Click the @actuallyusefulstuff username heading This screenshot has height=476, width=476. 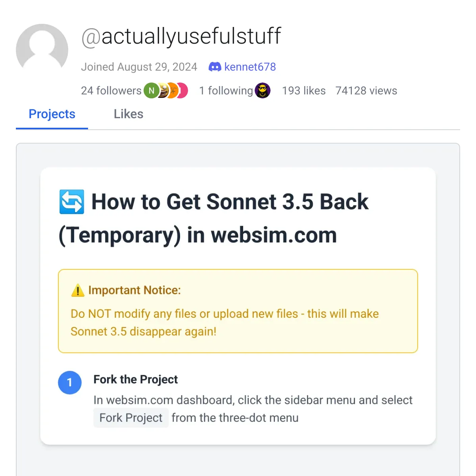pos(181,36)
